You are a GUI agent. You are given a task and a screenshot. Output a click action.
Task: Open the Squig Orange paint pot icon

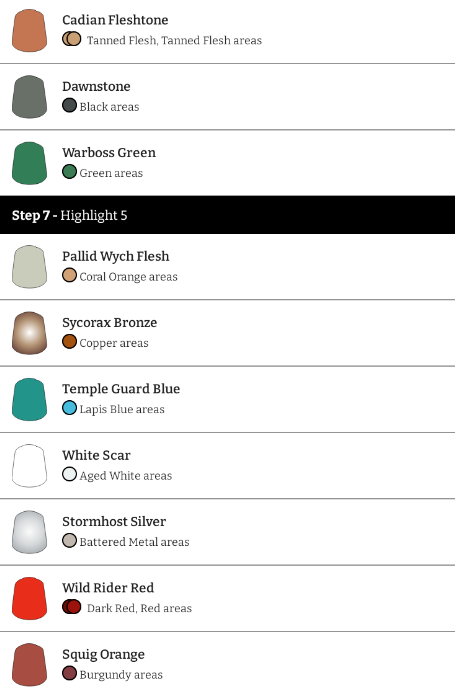point(29,664)
